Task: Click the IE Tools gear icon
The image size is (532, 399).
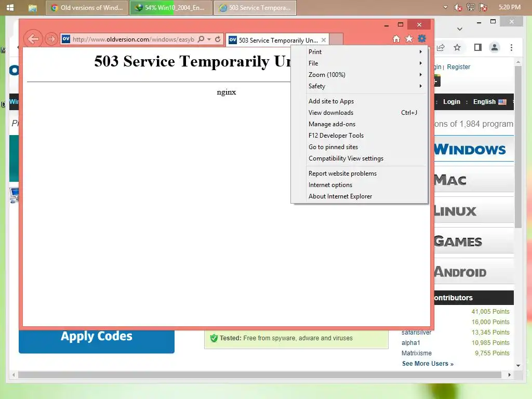Action: [x=422, y=38]
